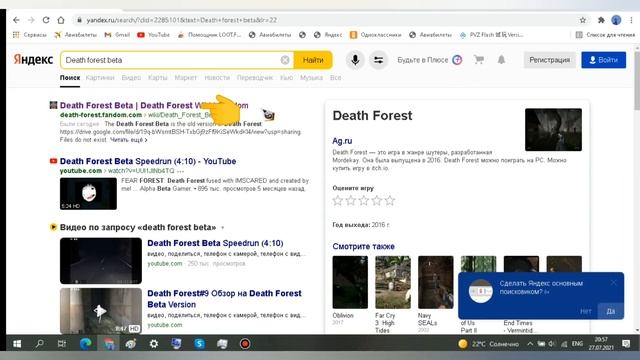This screenshot has width=640, height=360.
Task: Open Windows notification center icon
Action: tap(626, 344)
